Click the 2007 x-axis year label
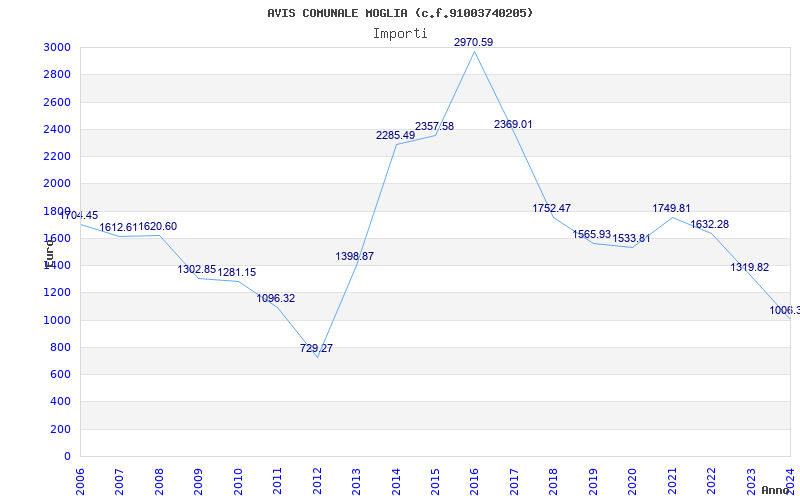Image resolution: width=800 pixels, height=500 pixels. click(x=119, y=481)
